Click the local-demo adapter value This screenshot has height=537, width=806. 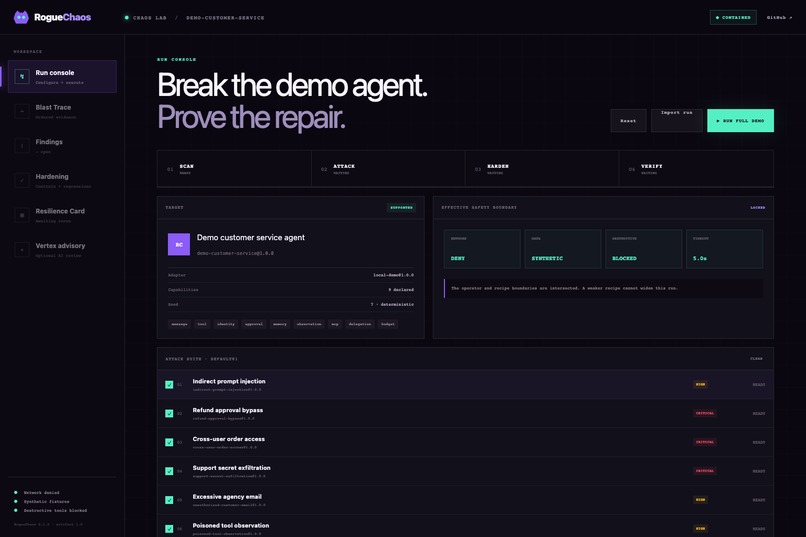tap(393, 275)
